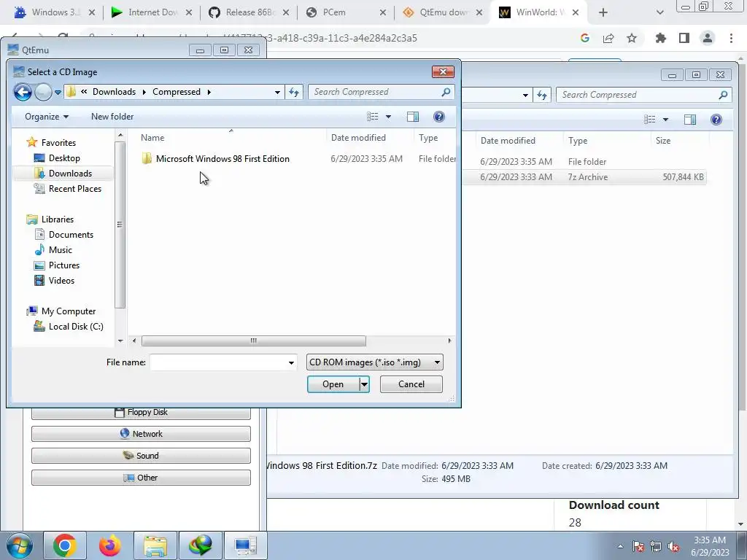Click the Open button
The height and width of the screenshot is (560, 747).
(x=333, y=384)
